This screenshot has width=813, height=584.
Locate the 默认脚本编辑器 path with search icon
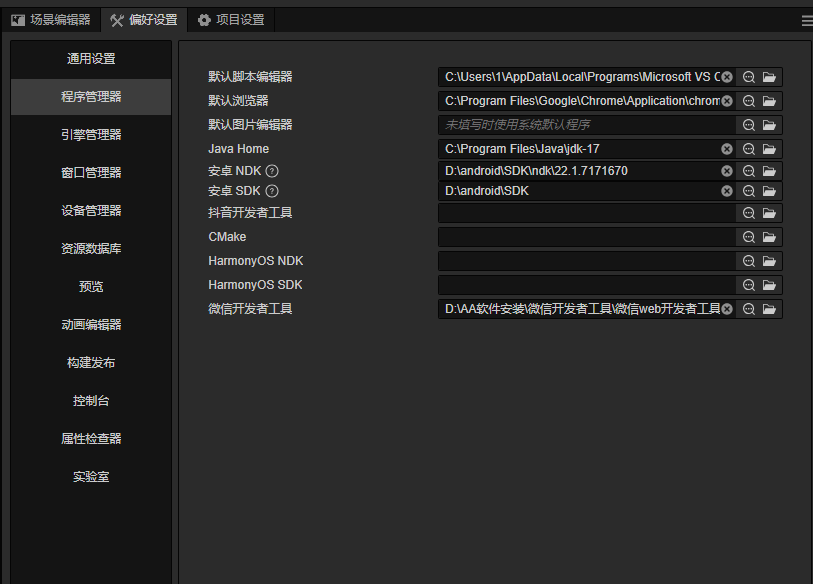(749, 77)
